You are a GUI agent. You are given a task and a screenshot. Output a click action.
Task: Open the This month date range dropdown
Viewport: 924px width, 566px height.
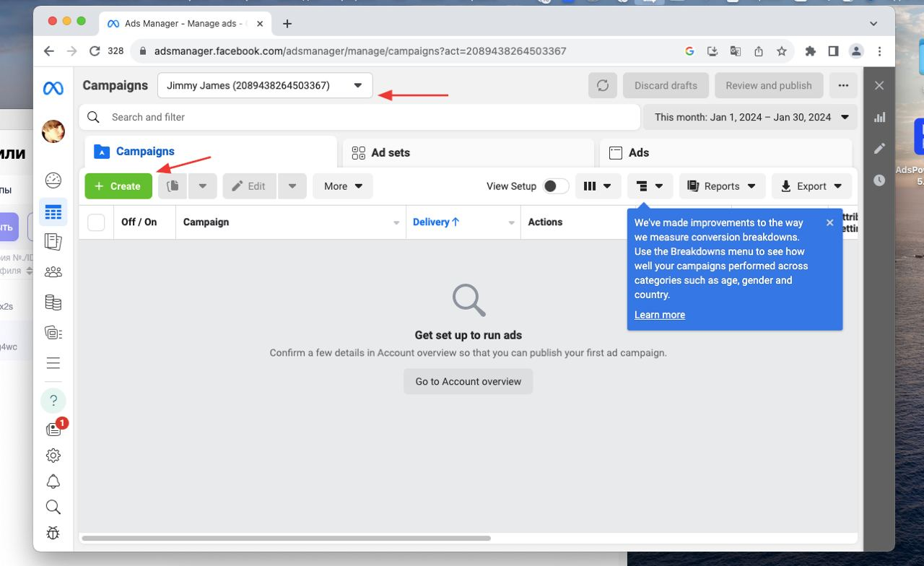tap(750, 117)
